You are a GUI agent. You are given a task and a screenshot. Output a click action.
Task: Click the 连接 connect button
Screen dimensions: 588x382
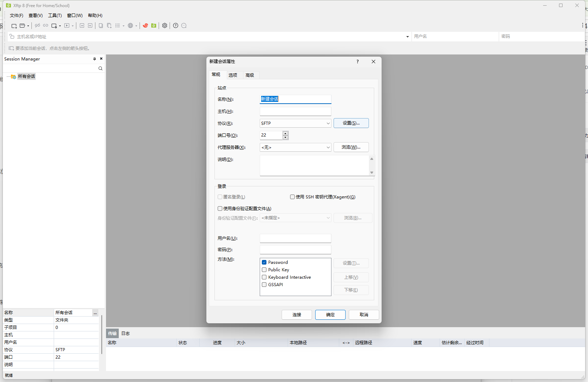point(297,315)
